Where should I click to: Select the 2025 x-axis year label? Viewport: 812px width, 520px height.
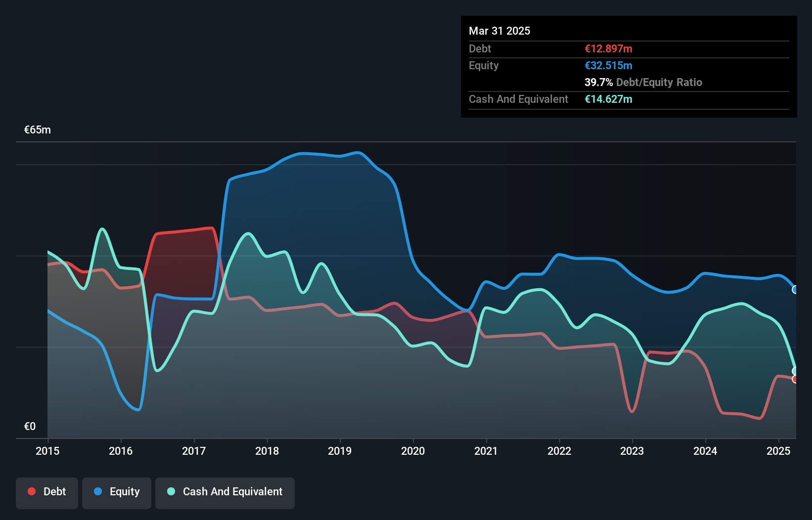pyautogui.click(x=778, y=451)
